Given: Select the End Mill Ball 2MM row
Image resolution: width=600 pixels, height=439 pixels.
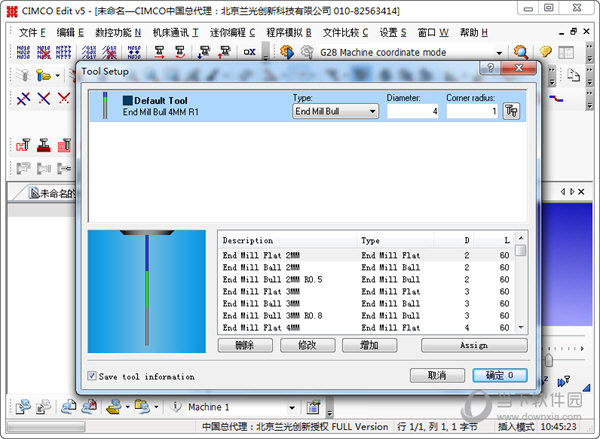Looking at the screenshot, I should tap(367, 267).
